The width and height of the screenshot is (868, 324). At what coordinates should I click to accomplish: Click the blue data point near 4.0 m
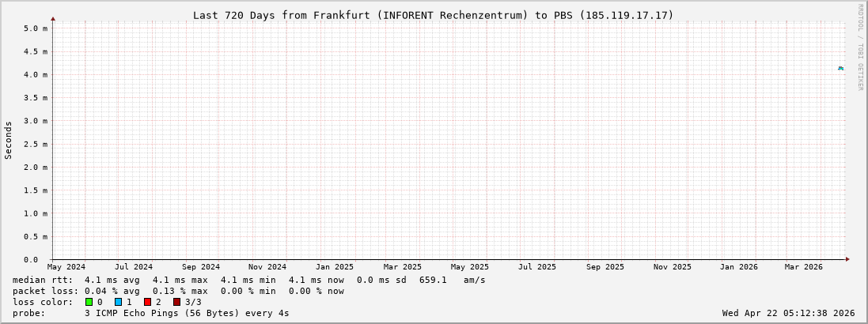pos(840,69)
